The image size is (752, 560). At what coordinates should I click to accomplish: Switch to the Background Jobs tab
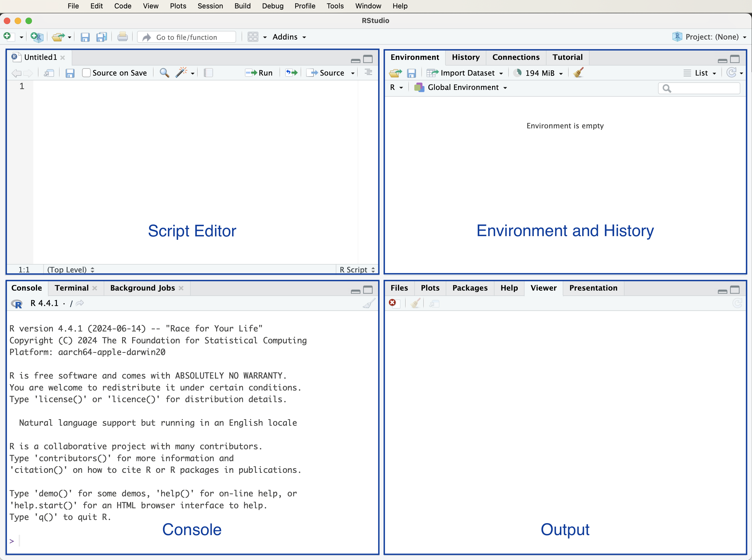(142, 288)
